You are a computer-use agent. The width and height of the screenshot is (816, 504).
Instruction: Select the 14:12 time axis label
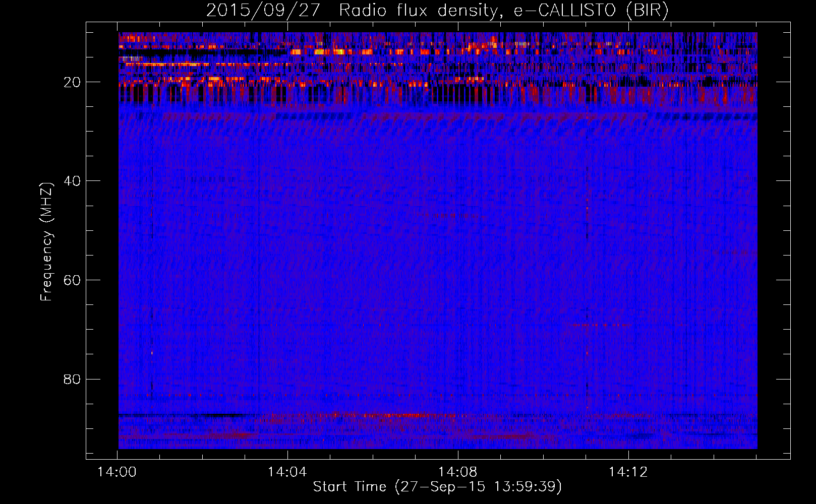click(x=628, y=472)
